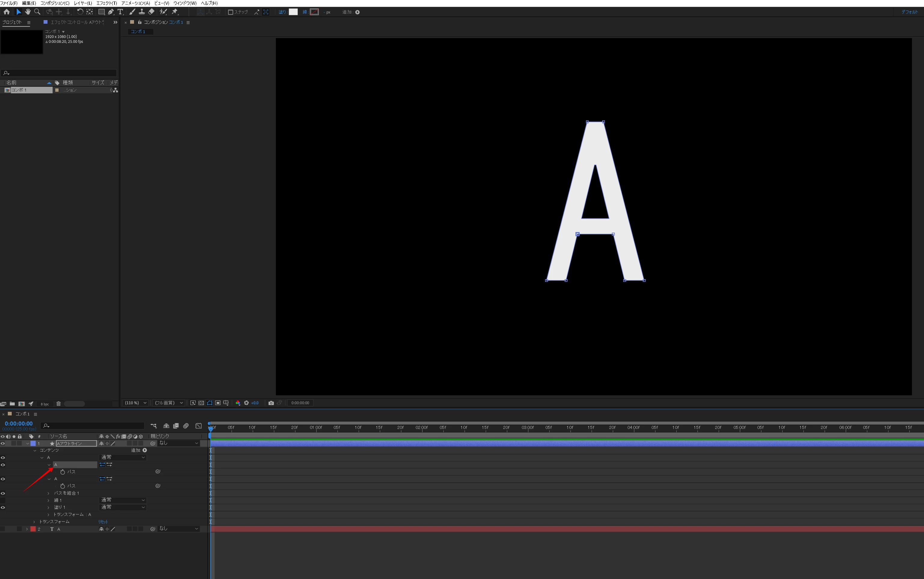924x579 pixels.
Task: Click the リセット transform link
Action: coord(103,522)
